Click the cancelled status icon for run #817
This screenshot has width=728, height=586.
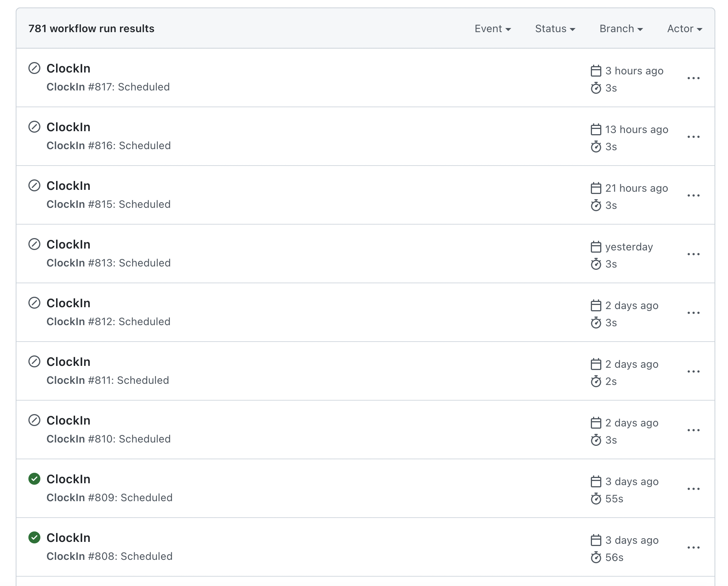point(34,68)
